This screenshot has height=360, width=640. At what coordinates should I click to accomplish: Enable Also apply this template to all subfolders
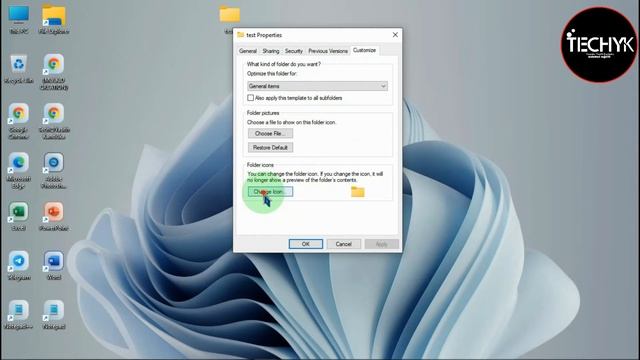click(x=250, y=98)
